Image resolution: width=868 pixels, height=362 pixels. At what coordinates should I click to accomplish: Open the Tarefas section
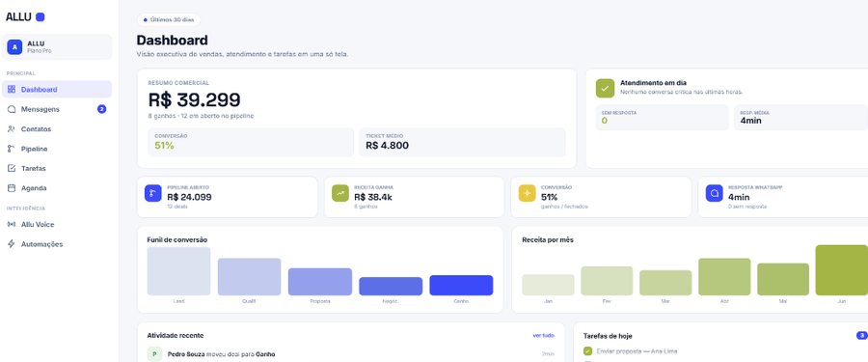point(57,169)
